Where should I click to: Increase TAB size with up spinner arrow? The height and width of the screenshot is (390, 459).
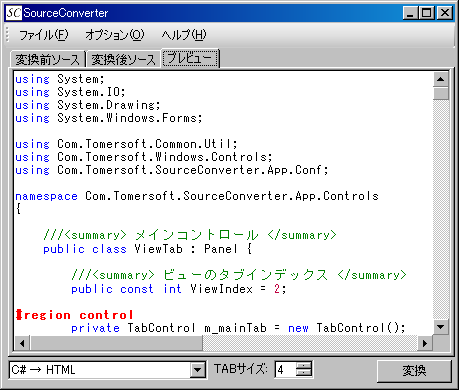[x=304, y=366]
